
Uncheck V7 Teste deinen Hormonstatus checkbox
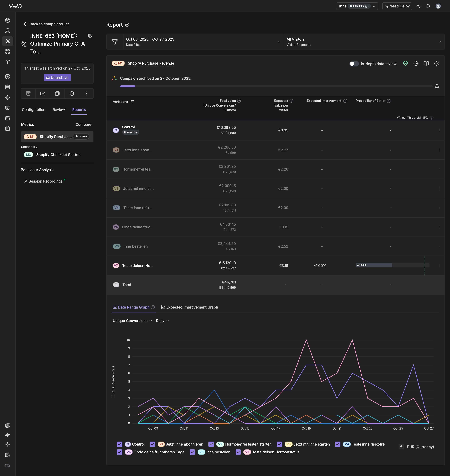[238, 452]
